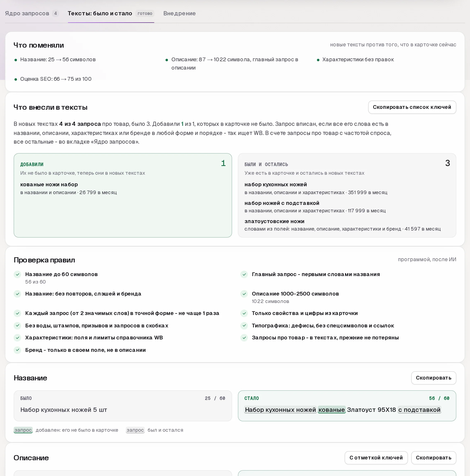470x476 pixels.
Task: Click checkmark for «Главный запрос - первыми словами»
Action: tap(244, 274)
